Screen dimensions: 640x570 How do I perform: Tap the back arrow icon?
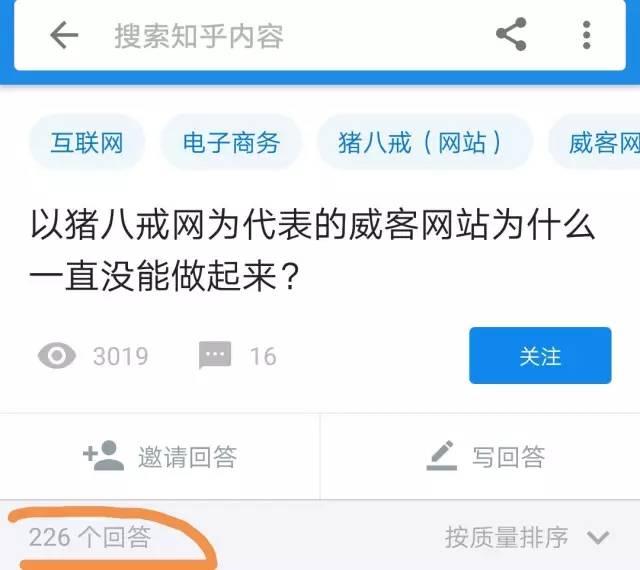[x=64, y=35]
